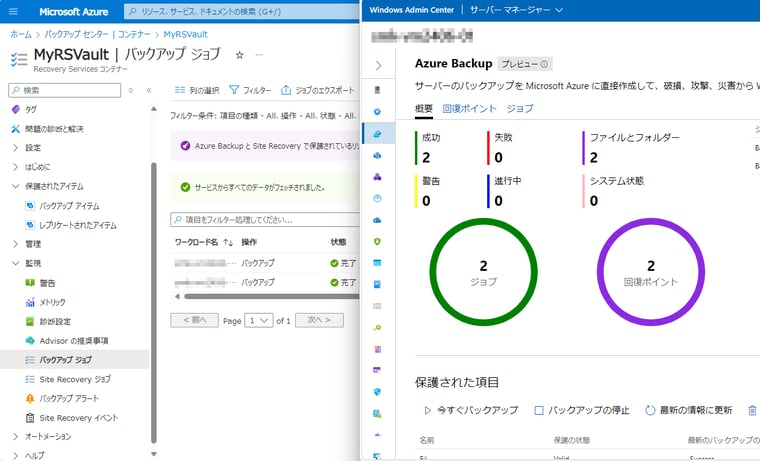Click the 失敗 count tile
This screenshot has height=461, width=760.
tap(500, 148)
